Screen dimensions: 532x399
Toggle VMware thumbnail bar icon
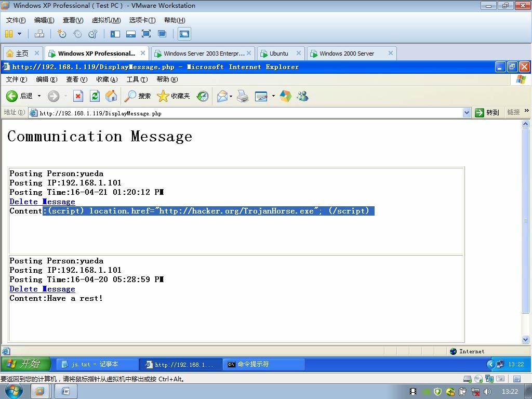coord(130,34)
